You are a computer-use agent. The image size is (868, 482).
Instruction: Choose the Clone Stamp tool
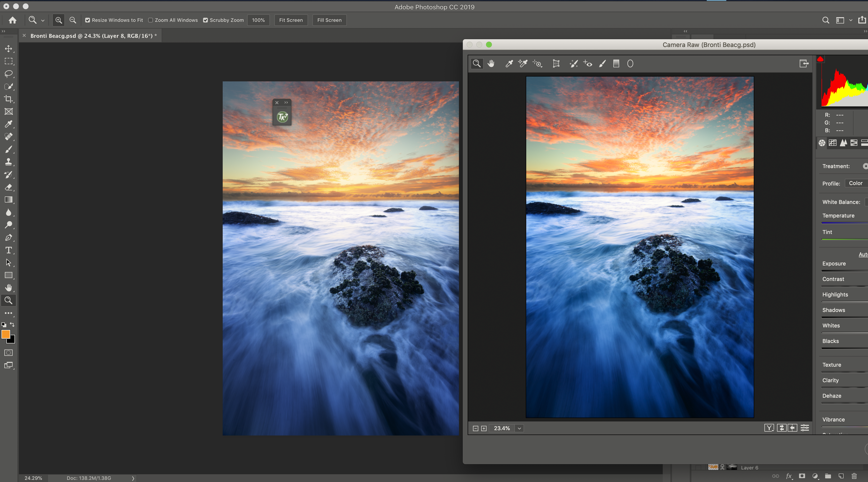click(x=8, y=162)
